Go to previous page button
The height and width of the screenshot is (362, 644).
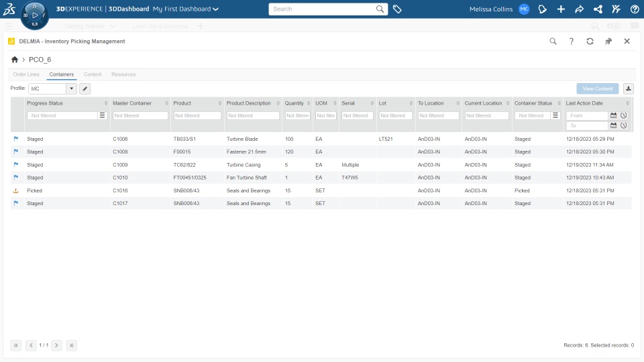tap(31, 346)
